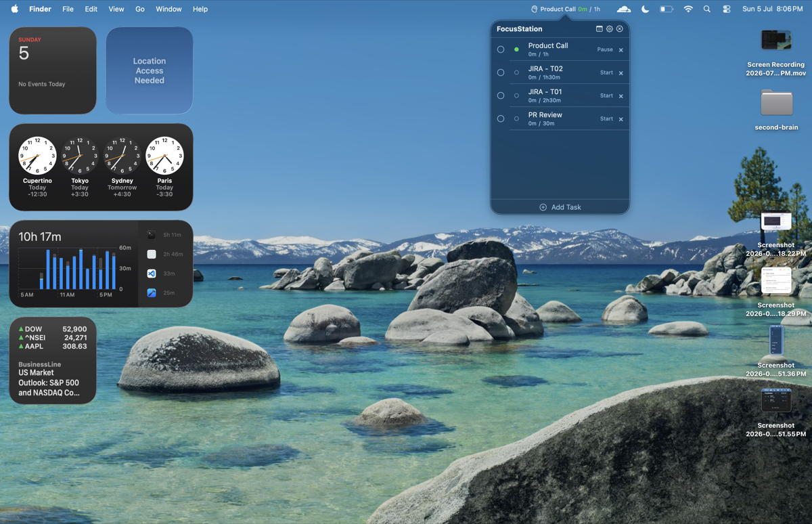Click the app icon with 2h 46m usage

click(152, 254)
